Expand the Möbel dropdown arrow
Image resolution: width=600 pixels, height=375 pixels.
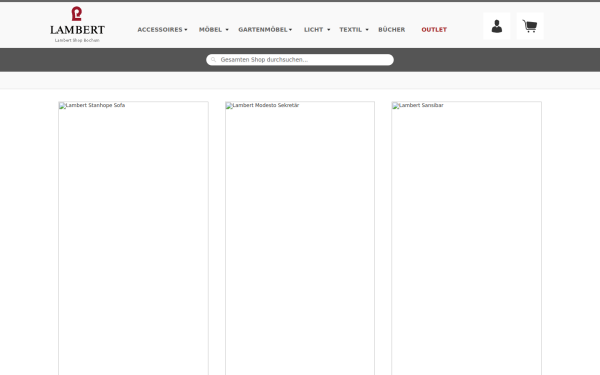tap(227, 30)
